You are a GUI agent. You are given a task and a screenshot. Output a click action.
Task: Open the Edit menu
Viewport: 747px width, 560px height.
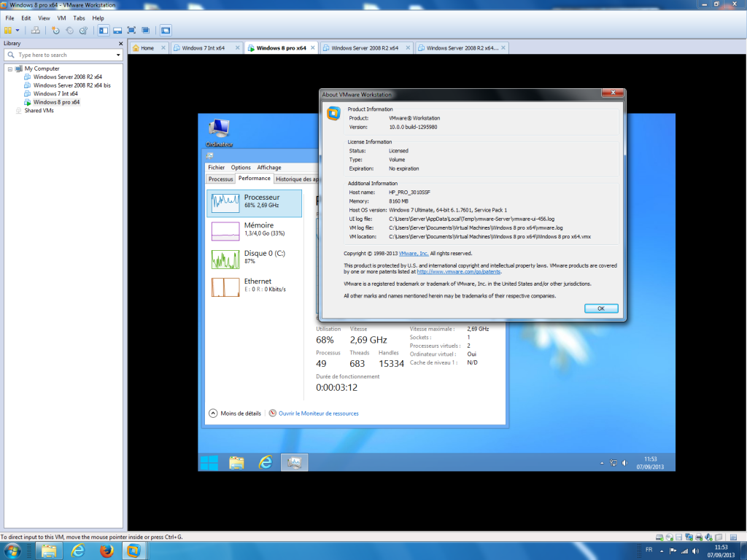click(x=26, y=18)
